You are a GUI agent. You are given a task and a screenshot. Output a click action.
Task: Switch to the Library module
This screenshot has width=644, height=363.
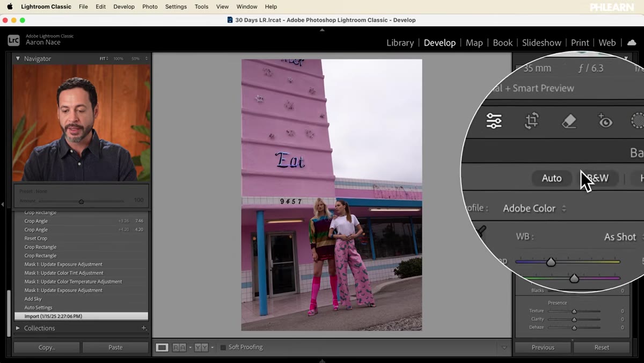tap(400, 42)
